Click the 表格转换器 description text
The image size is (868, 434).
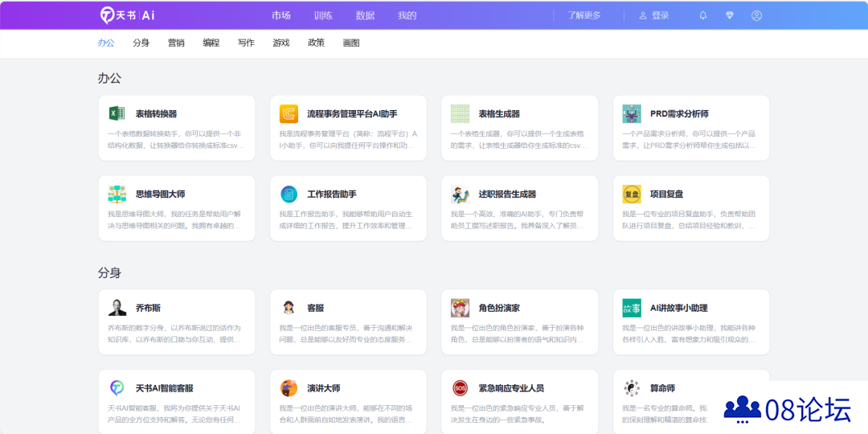(x=175, y=140)
